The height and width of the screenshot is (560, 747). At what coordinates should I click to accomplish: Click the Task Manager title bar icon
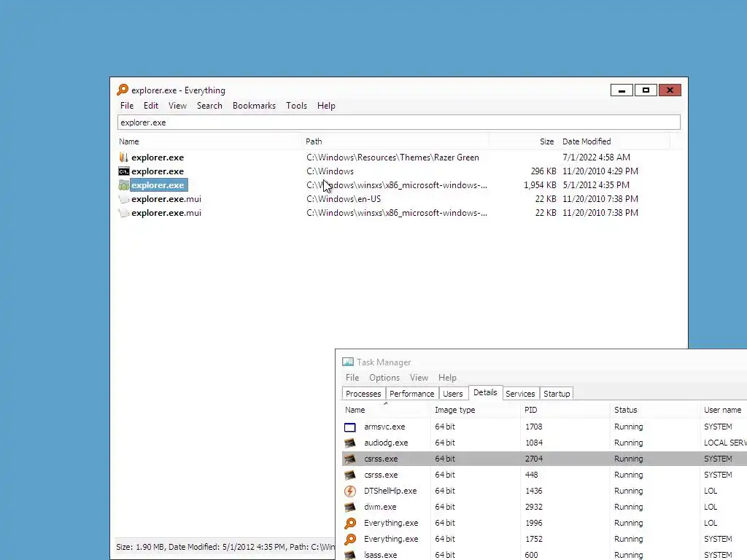348,362
